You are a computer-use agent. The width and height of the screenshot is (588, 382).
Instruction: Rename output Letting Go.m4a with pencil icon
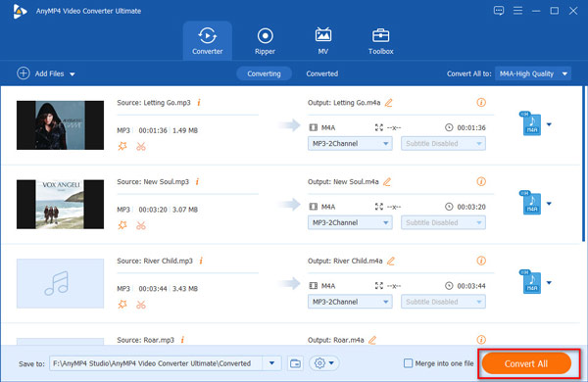pyautogui.click(x=388, y=102)
